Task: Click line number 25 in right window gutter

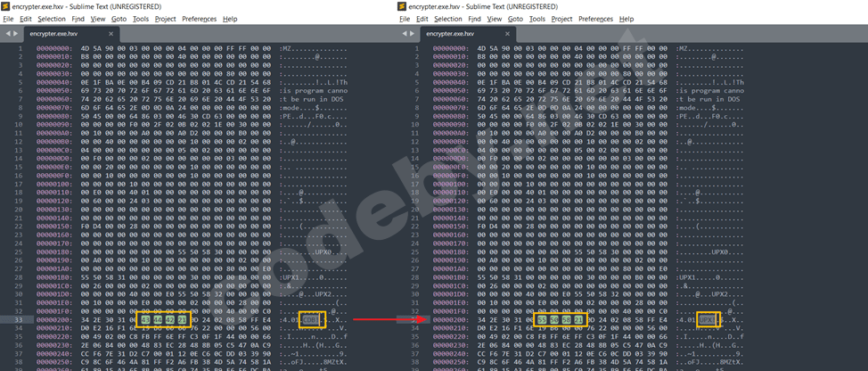Action: pos(416,252)
